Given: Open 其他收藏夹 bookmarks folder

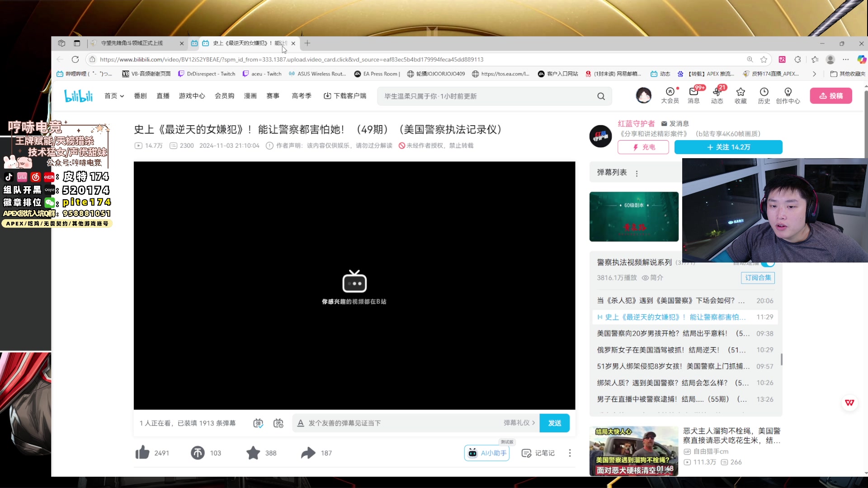Looking at the screenshot, I should (848, 74).
